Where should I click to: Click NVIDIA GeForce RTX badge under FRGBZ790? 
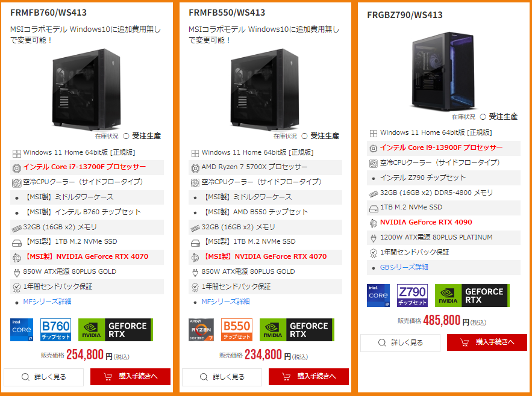point(472,295)
